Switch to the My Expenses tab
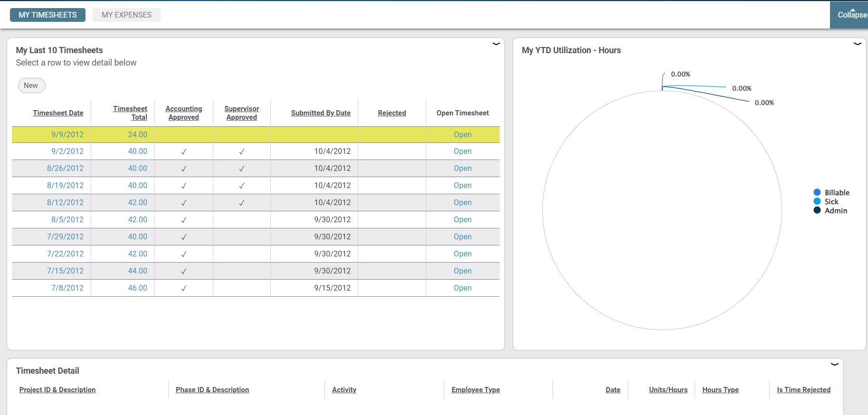This screenshot has width=868, height=415. 126,15
